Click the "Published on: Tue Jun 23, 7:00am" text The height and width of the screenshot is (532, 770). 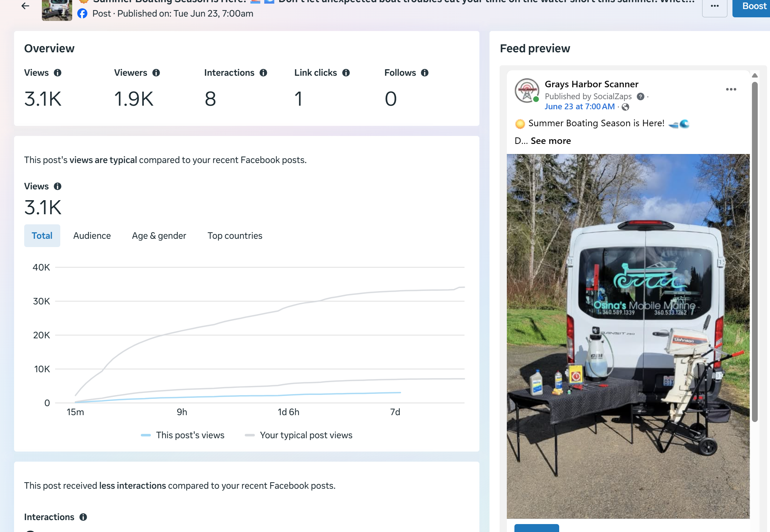tap(185, 14)
